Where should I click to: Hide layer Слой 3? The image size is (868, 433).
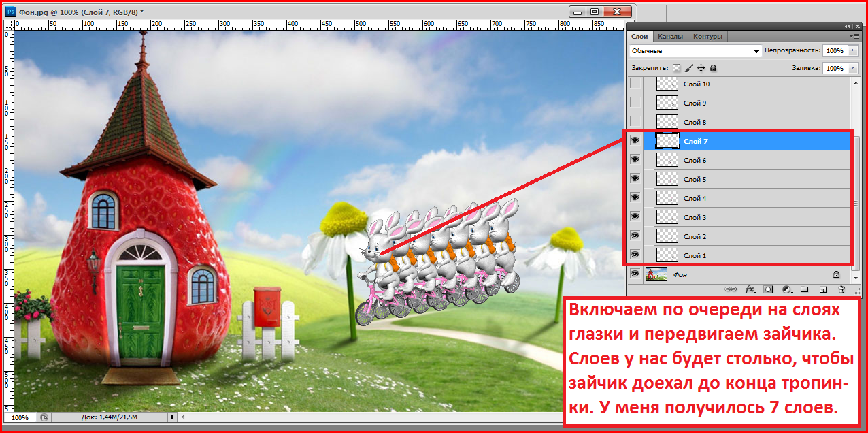635,216
